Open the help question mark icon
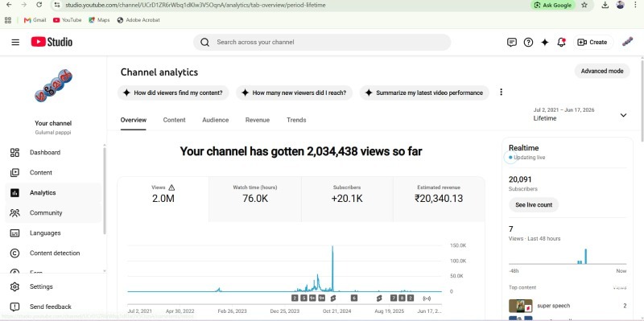The height and width of the screenshot is (321, 644). (528, 42)
